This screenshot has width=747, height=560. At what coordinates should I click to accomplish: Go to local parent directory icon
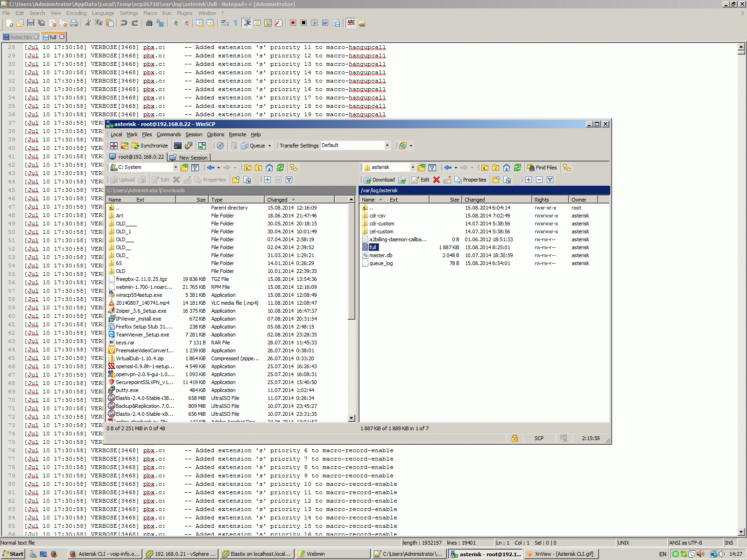(247, 168)
